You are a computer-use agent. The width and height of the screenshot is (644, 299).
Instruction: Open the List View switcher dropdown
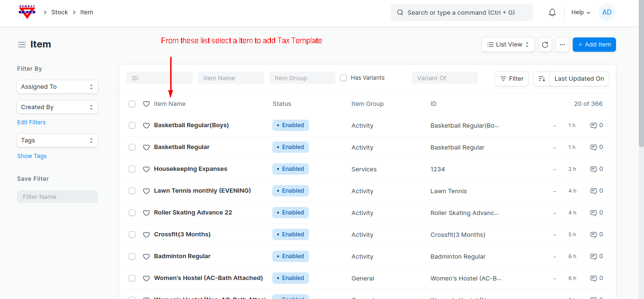coord(508,45)
